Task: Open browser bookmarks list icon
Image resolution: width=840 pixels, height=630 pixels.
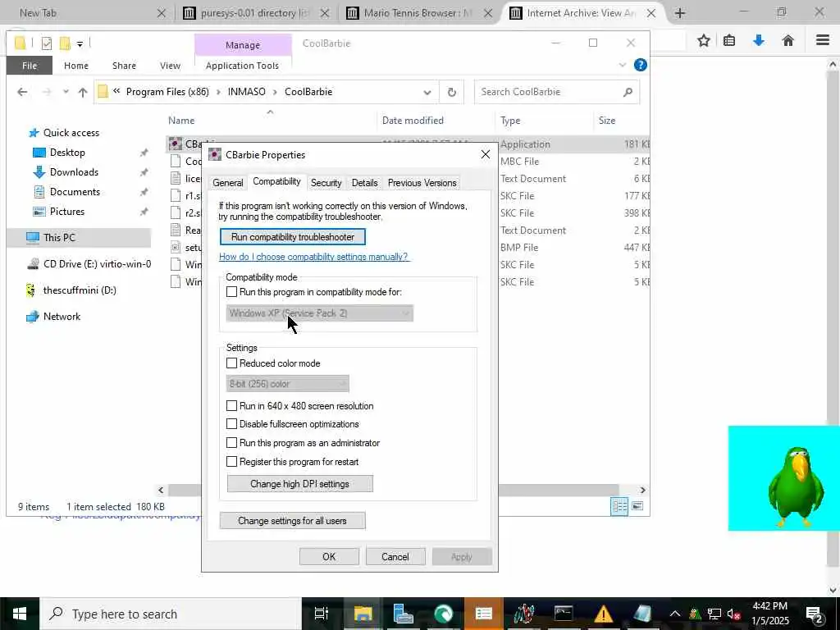Action: (729, 40)
